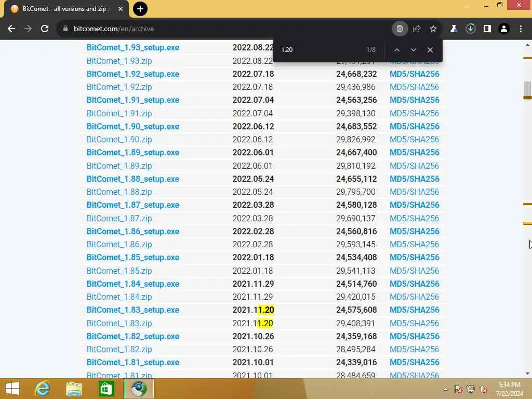Image resolution: width=532 pixels, height=399 pixels.
Task: Open MD5/SHA256 for BitComet_1.92_setup.exe
Action: point(414,74)
